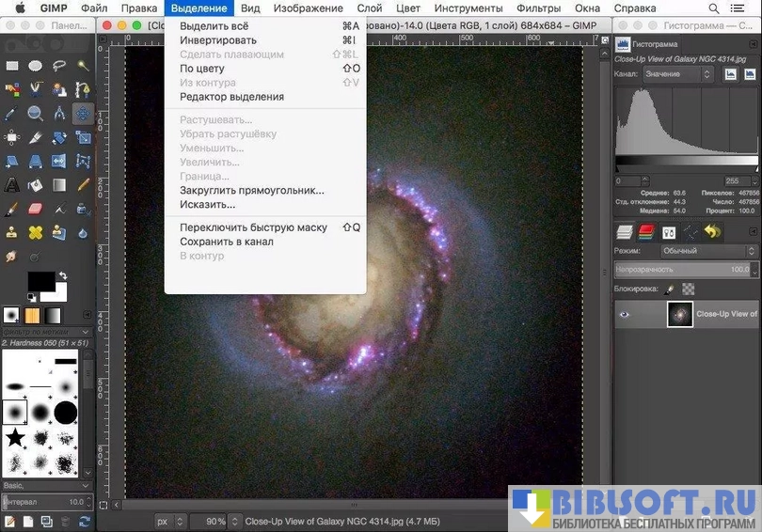Click Invert in the Select menu
This screenshot has width=762, height=532.
pos(217,40)
